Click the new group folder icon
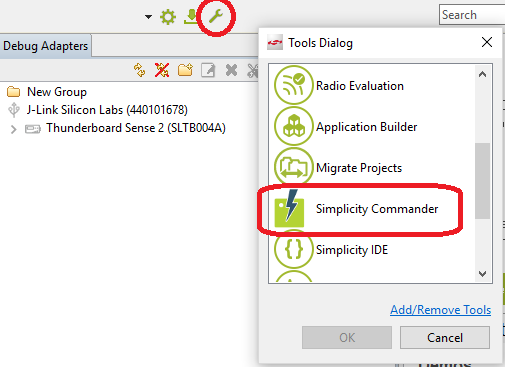 (185, 70)
